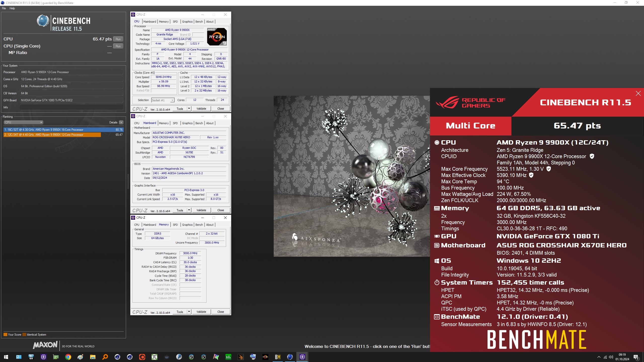Run the CPU (Single Core) test
Image resolution: width=644 pixels, height=362 pixels.
(118, 46)
